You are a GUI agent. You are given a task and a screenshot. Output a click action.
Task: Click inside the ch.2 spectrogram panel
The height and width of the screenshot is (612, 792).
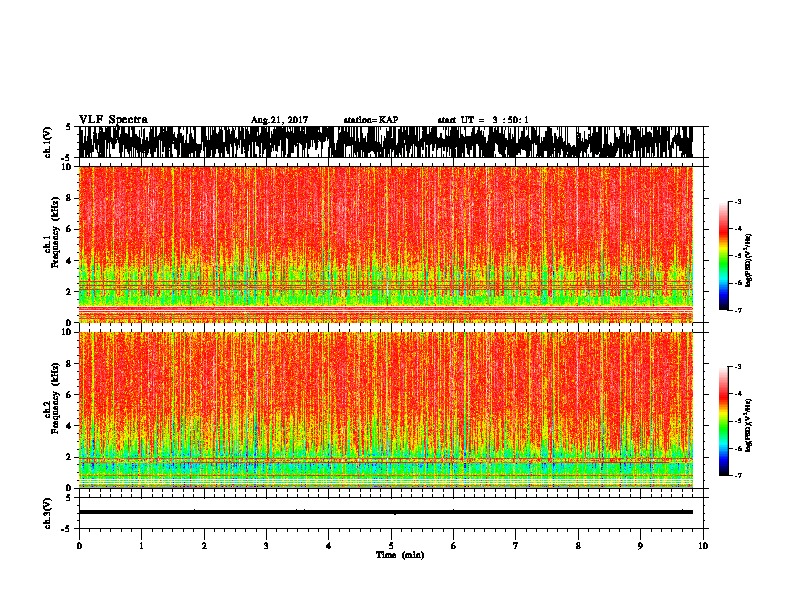point(386,410)
